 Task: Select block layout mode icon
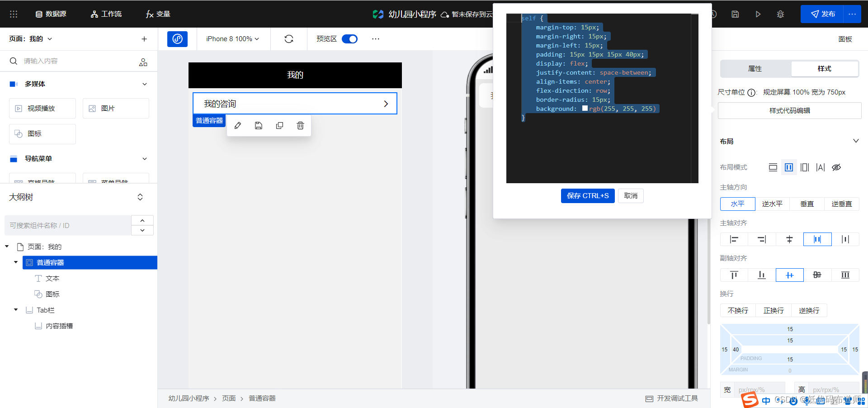773,167
